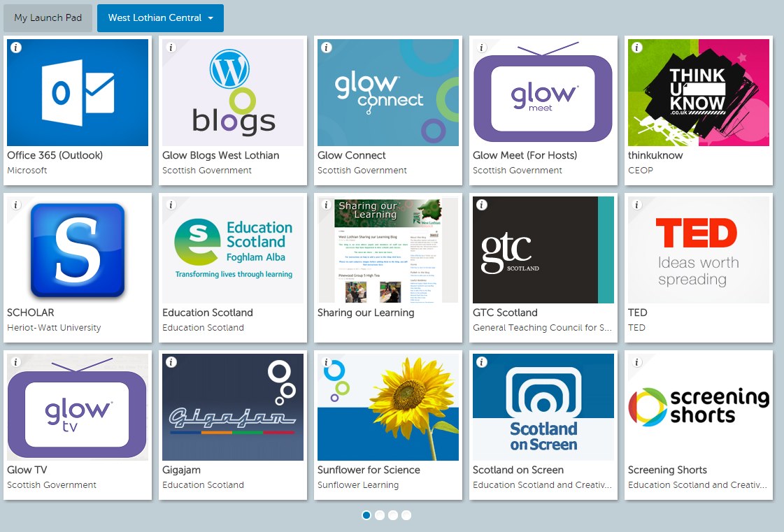Open the blue SCHOLAR S icon
The image size is (784, 532).
click(78, 250)
